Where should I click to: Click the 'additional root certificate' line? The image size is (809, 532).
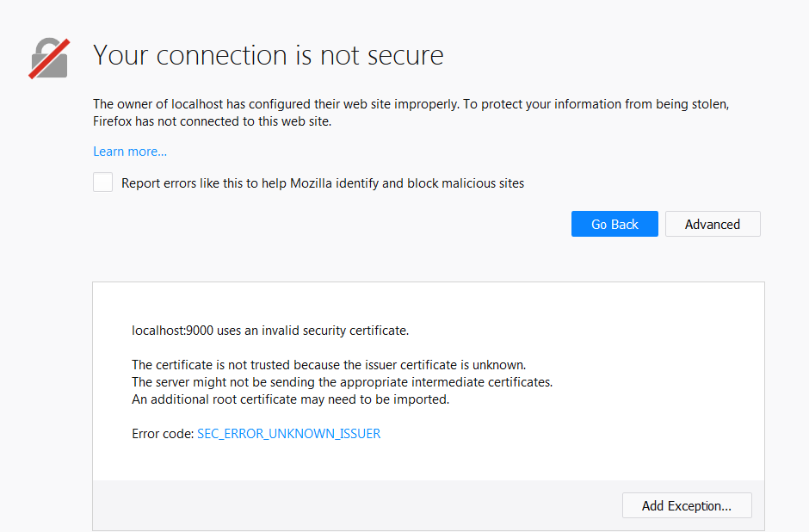click(x=291, y=399)
